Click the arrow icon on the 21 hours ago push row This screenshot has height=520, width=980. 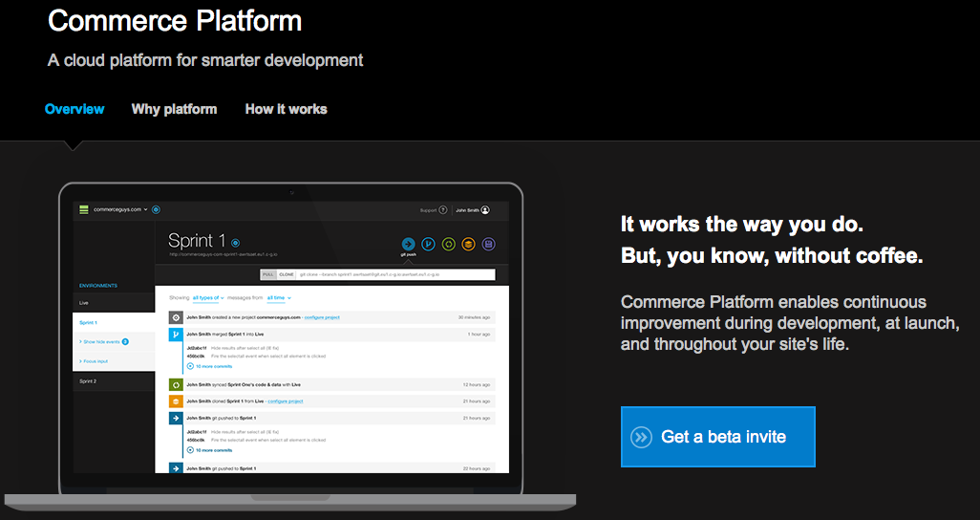coord(176,418)
